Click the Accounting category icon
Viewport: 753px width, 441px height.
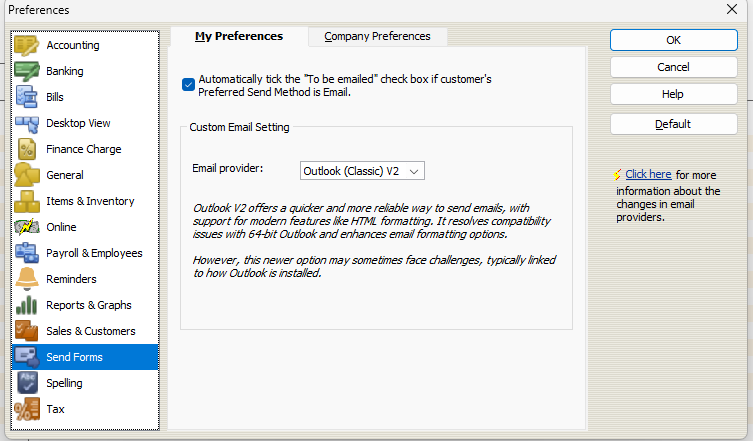coord(27,45)
